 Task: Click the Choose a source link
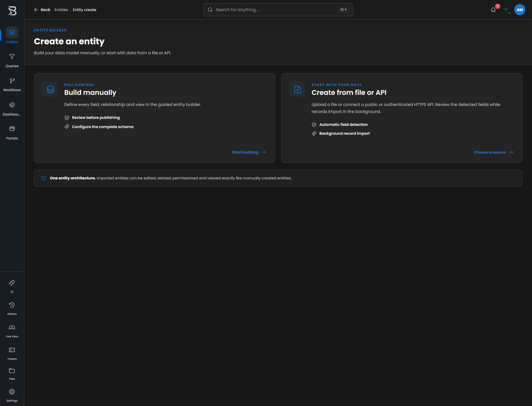[494, 152]
